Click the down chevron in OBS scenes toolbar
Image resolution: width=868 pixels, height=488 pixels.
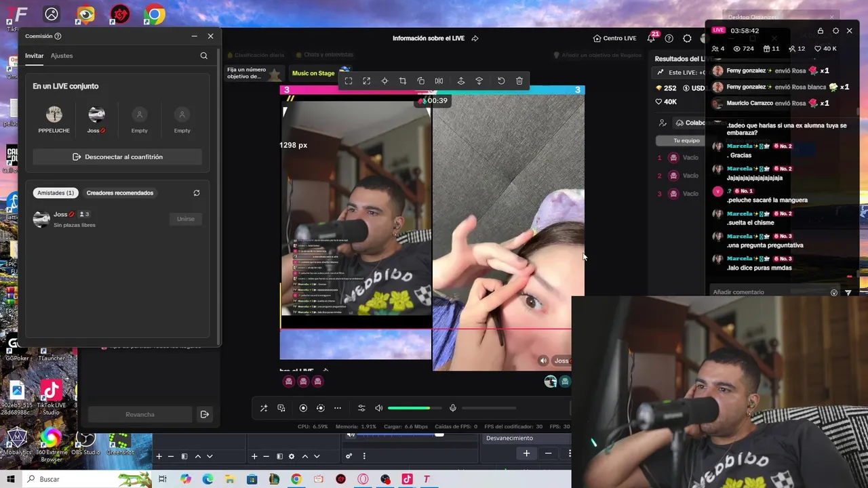tap(210, 457)
